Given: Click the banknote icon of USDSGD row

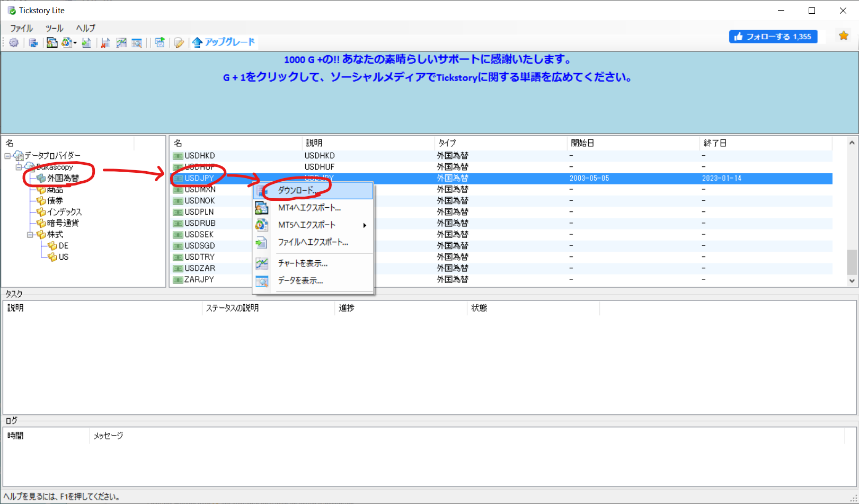Looking at the screenshot, I should click(x=178, y=246).
